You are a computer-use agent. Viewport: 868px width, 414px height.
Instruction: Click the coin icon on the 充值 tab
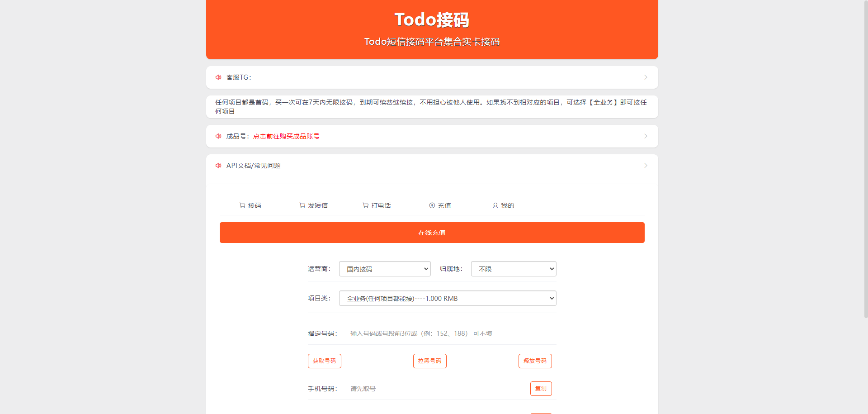coord(432,205)
